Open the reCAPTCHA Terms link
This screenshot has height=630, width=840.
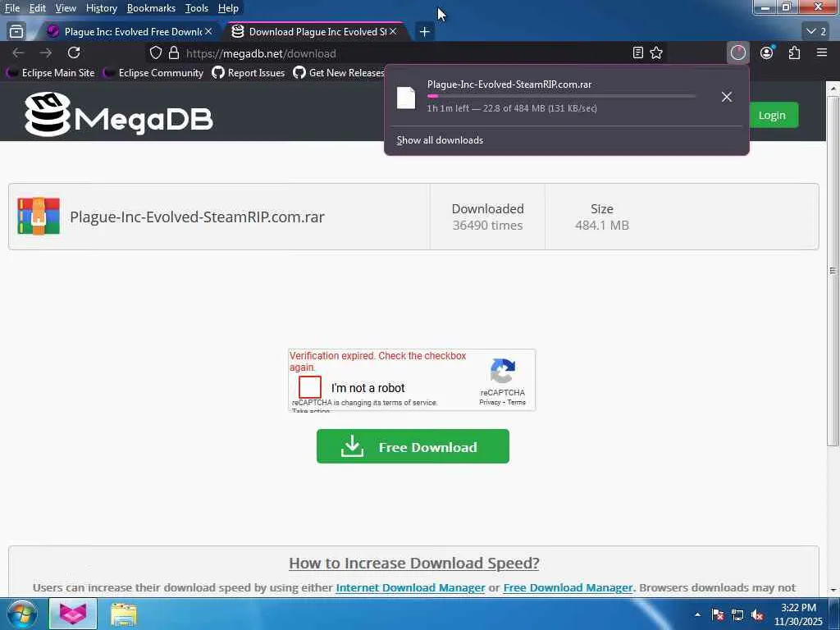pos(517,402)
